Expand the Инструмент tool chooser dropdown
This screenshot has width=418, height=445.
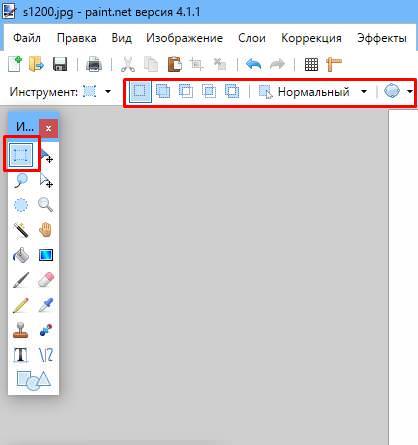pyautogui.click(x=108, y=91)
